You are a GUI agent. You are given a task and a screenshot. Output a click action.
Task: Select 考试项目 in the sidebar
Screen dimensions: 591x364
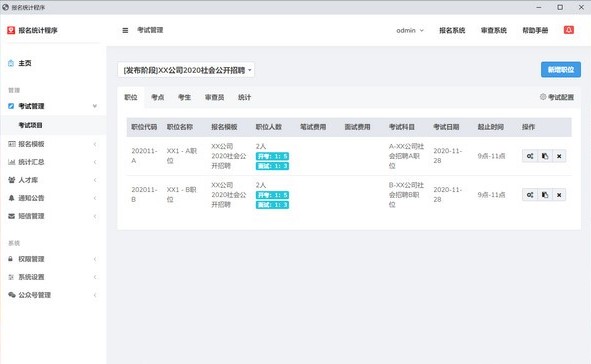31,125
